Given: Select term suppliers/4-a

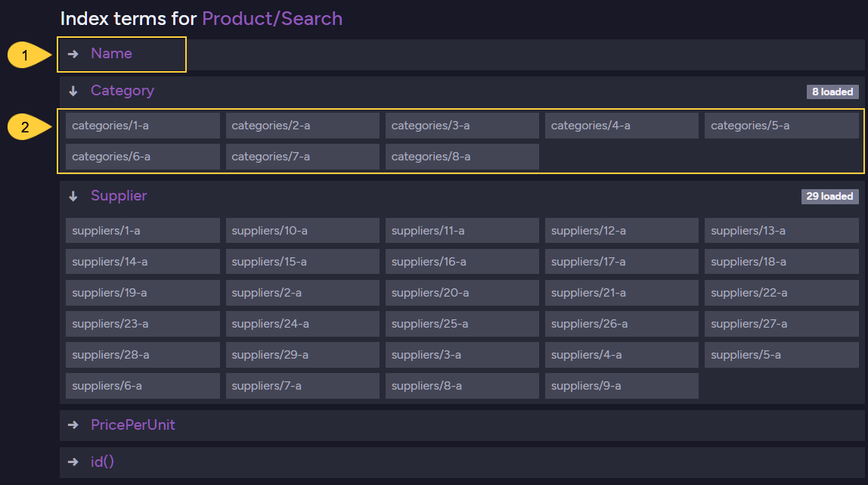Looking at the screenshot, I should [x=622, y=355].
